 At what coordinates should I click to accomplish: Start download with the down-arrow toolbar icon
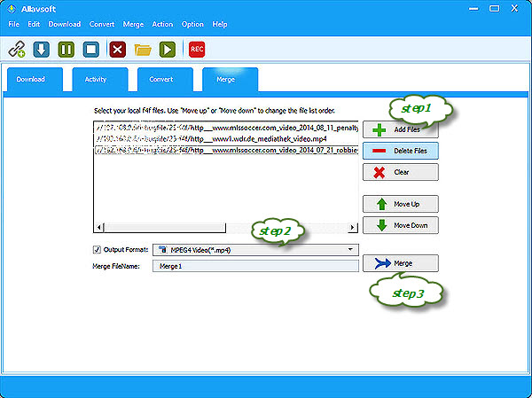coord(42,50)
